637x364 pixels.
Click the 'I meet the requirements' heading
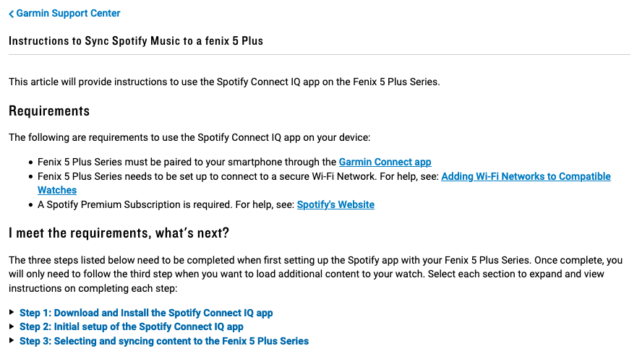(x=119, y=233)
